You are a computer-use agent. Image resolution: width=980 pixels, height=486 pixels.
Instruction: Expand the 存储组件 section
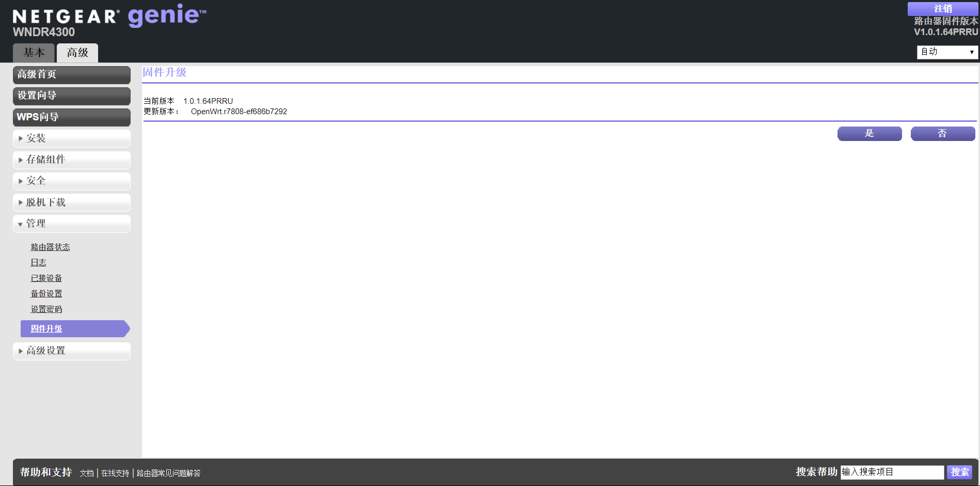72,160
